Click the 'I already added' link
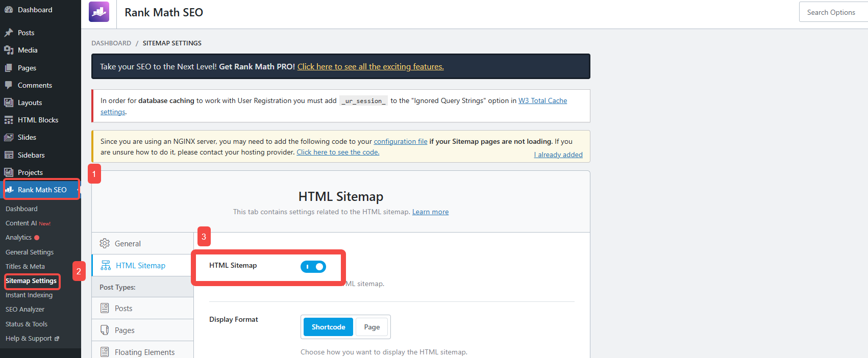This screenshot has height=358, width=868. pyautogui.click(x=558, y=155)
